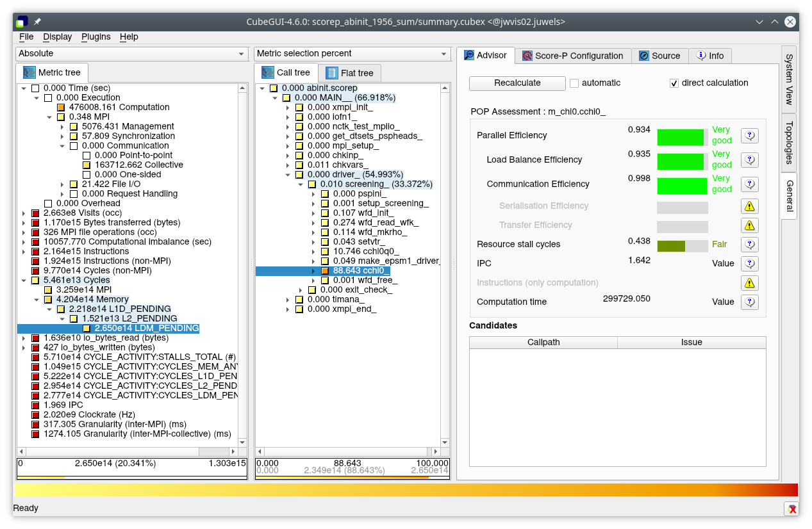This screenshot has height=529, width=812.
Task: Click help icon beside Computation time
Action: pyautogui.click(x=749, y=302)
